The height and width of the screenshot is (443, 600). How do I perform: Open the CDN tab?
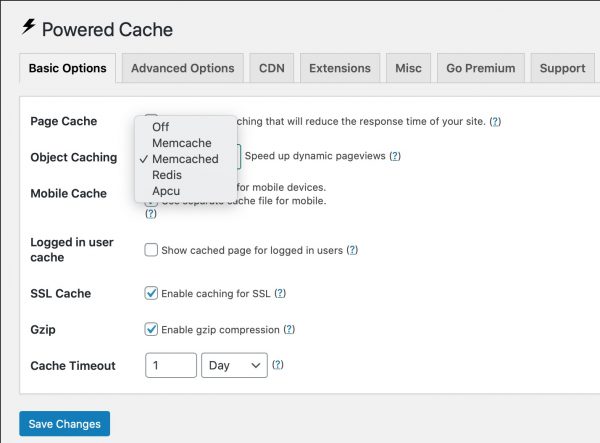271,68
